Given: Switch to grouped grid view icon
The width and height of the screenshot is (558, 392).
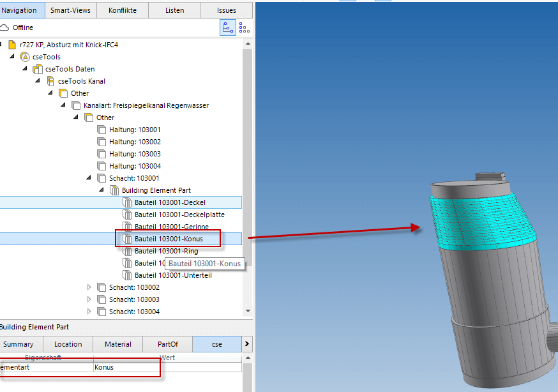Looking at the screenshot, I should (x=244, y=27).
